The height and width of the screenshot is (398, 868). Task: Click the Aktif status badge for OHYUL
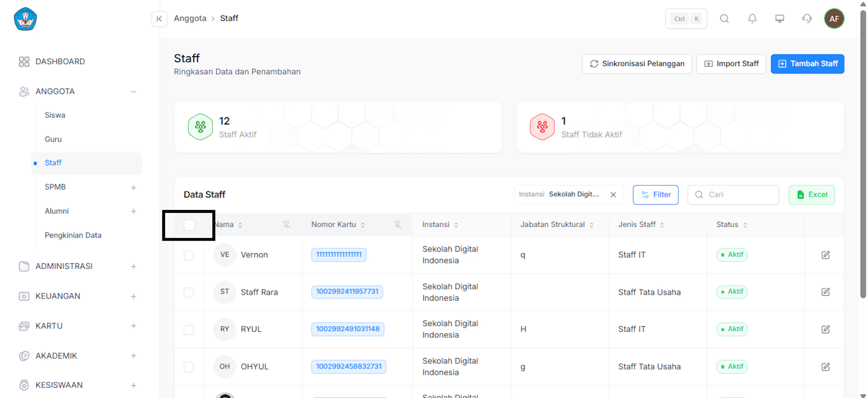732,367
